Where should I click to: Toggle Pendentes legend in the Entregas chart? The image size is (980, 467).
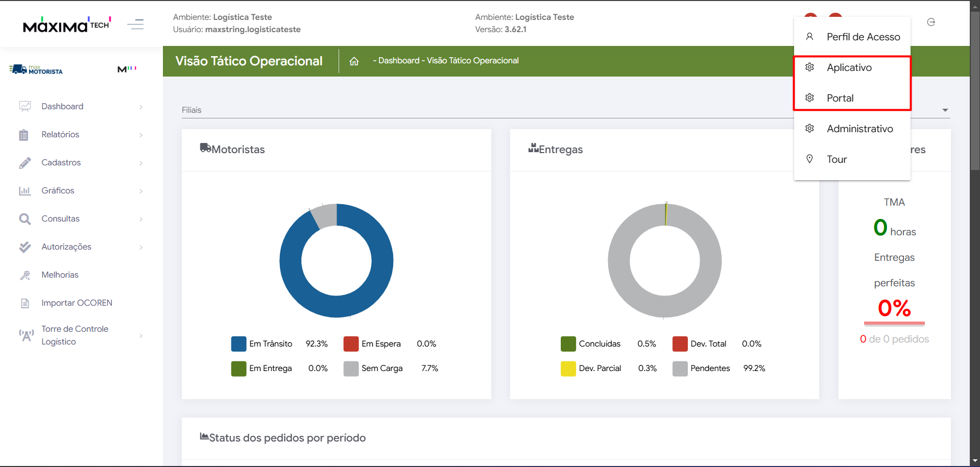[x=710, y=368]
